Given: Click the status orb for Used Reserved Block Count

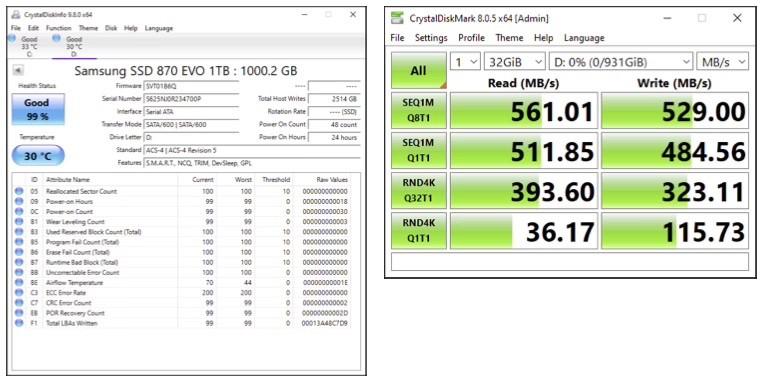Looking at the screenshot, I should click(19, 231).
